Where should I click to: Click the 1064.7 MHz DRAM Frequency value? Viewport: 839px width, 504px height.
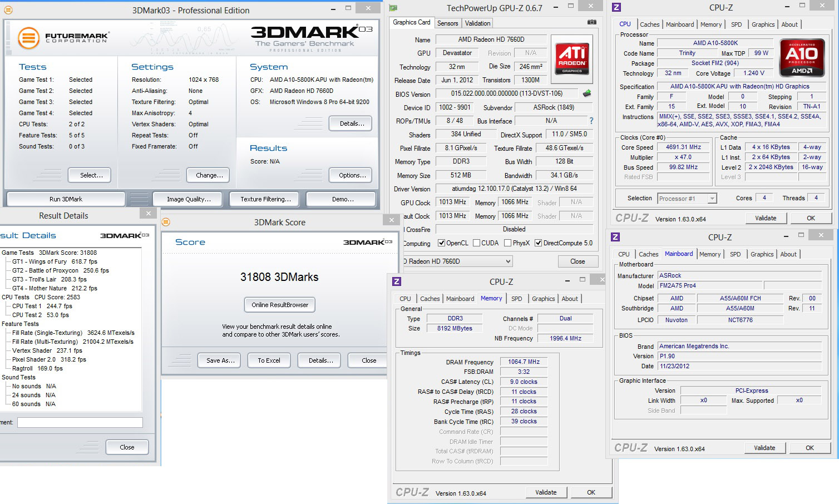[524, 362]
